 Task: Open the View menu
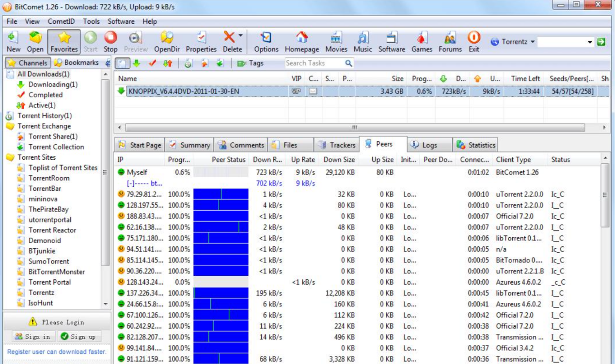coord(32,21)
